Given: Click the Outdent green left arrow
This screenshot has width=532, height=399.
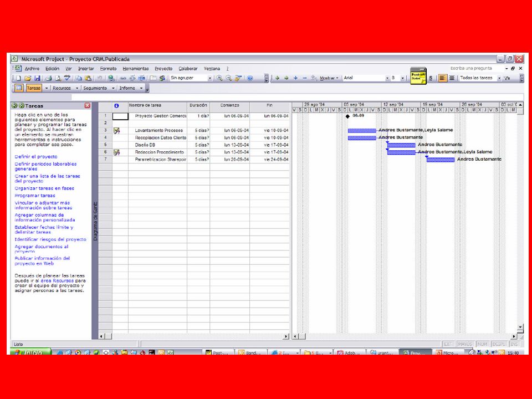Looking at the screenshot, I should pos(277,78).
